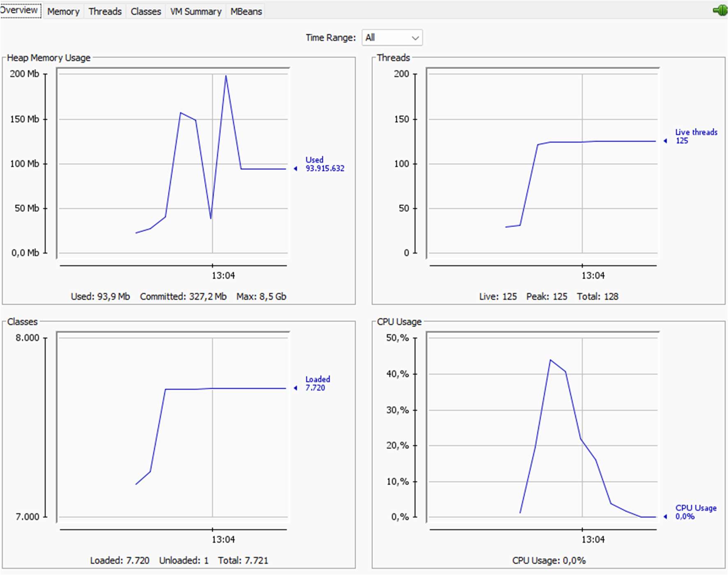
Task: Click the Heap Memory Usage chart
Action: pos(173,163)
